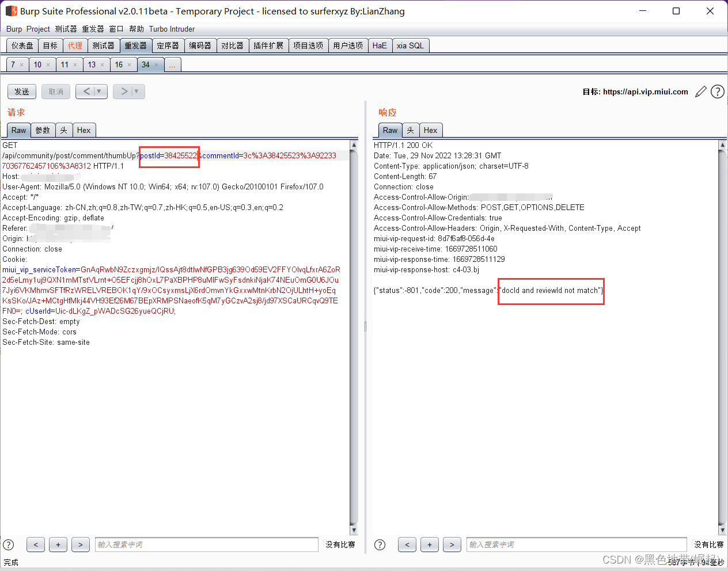The height and width of the screenshot is (571, 728).
Task: Open the Turbo Intruder menu
Action: 172,29
